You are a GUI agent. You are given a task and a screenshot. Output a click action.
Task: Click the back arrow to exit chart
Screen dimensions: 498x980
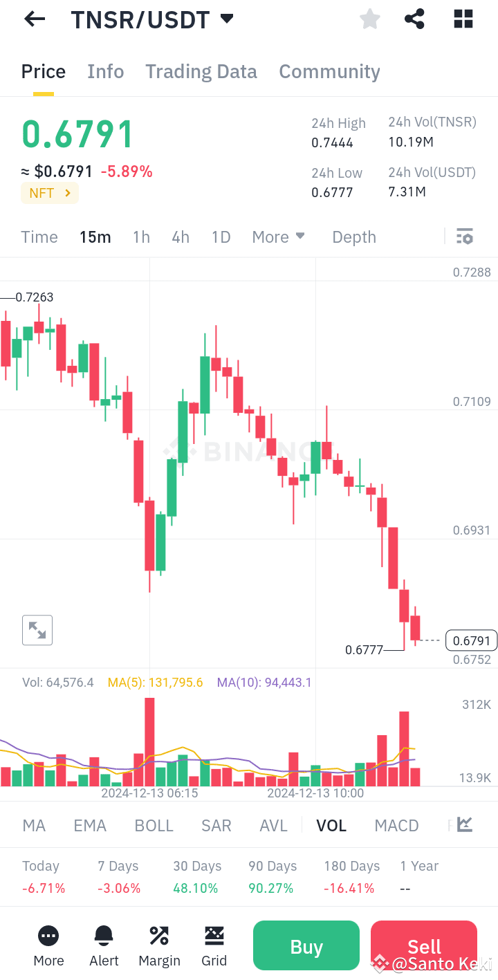33,19
